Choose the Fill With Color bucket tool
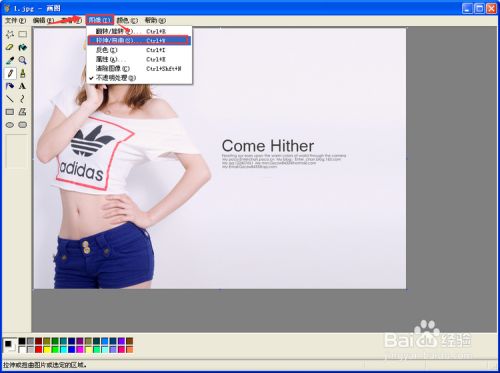 (x=22, y=47)
